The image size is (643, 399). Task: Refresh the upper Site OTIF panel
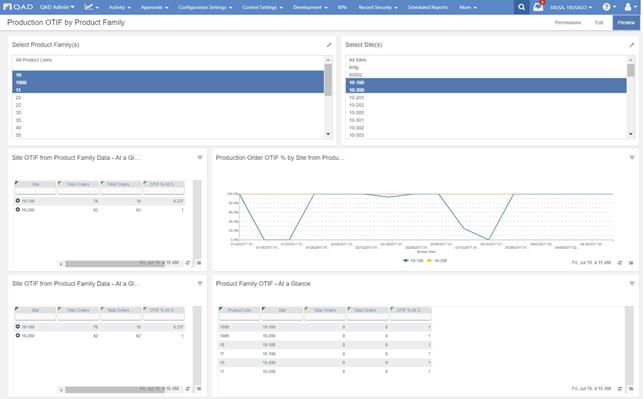coord(188,262)
